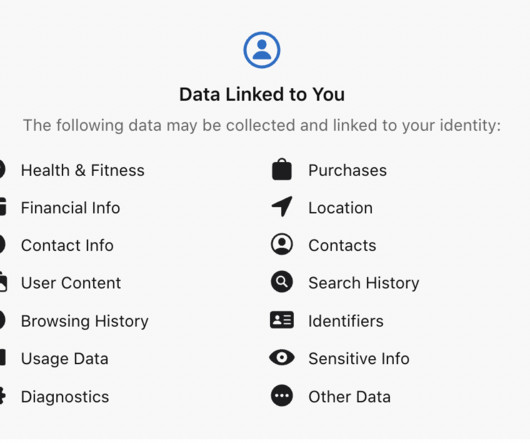Click the blue person profile icon
This screenshot has height=443, width=530.
tap(262, 50)
